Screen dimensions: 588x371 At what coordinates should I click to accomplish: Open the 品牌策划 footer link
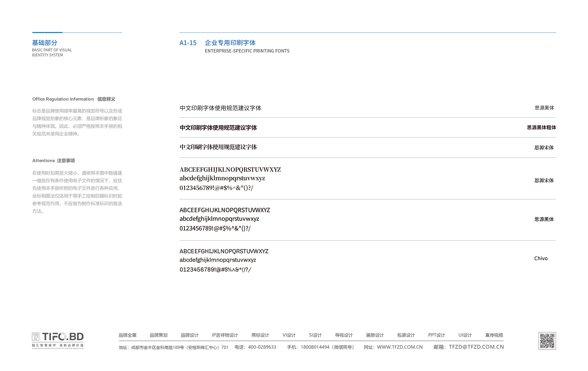pos(159,335)
